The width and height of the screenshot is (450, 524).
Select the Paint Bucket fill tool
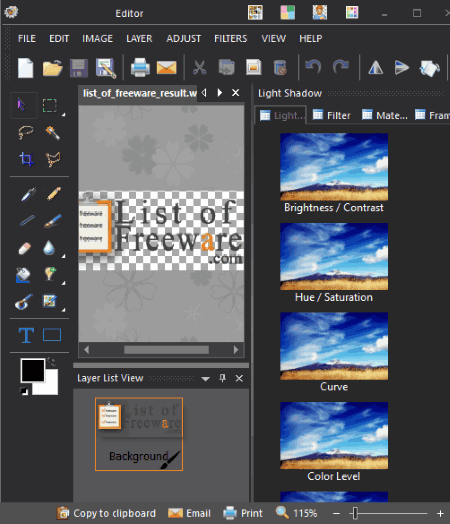point(23,275)
